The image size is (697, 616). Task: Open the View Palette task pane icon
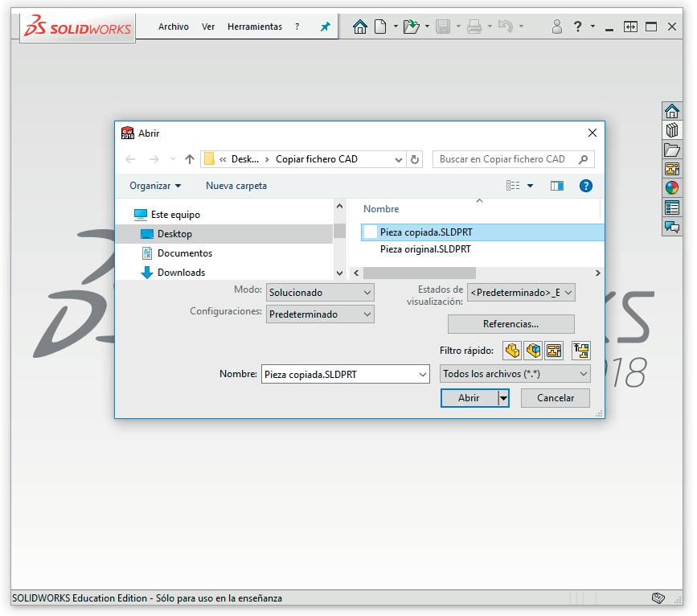(671, 169)
